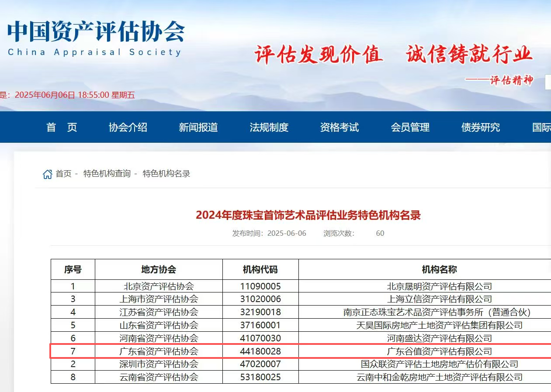This screenshot has height=392, width=551.
Task: Open the 会员管理 menu
Action: (x=410, y=127)
